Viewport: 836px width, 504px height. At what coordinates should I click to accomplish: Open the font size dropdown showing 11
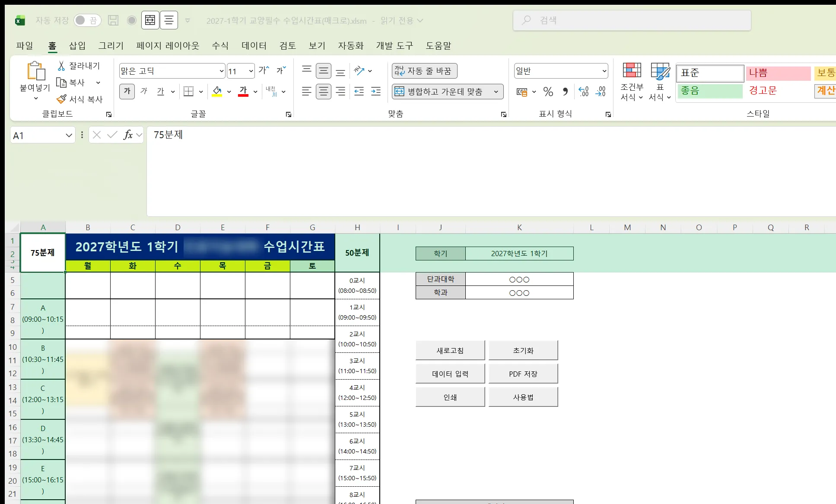click(x=251, y=71)
